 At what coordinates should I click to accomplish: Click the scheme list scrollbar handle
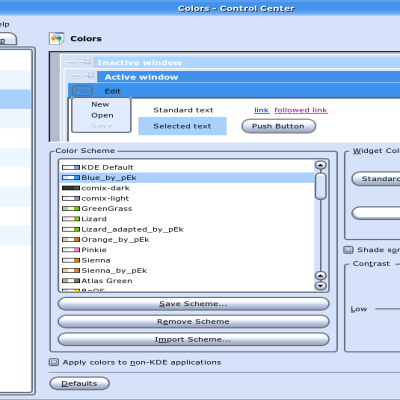point(321,186)
